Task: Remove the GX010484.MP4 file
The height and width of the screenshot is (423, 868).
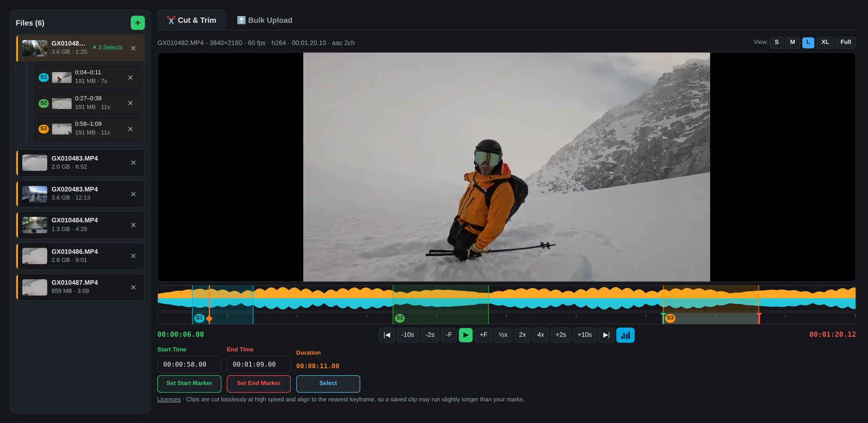Action: 133,225
